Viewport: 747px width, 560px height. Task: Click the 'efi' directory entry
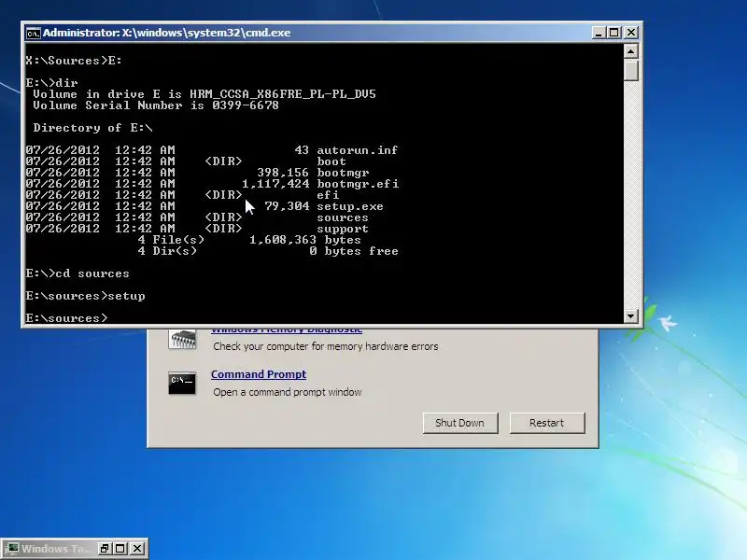[328, 195]
